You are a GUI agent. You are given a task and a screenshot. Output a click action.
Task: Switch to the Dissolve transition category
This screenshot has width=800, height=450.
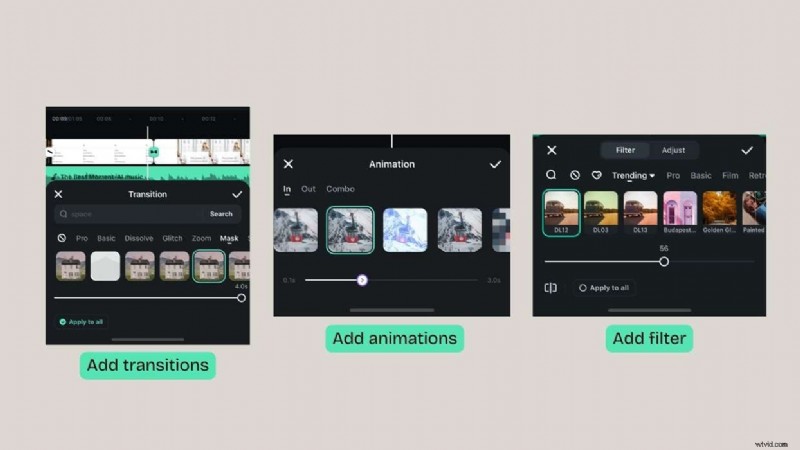[x=139, y=238]
